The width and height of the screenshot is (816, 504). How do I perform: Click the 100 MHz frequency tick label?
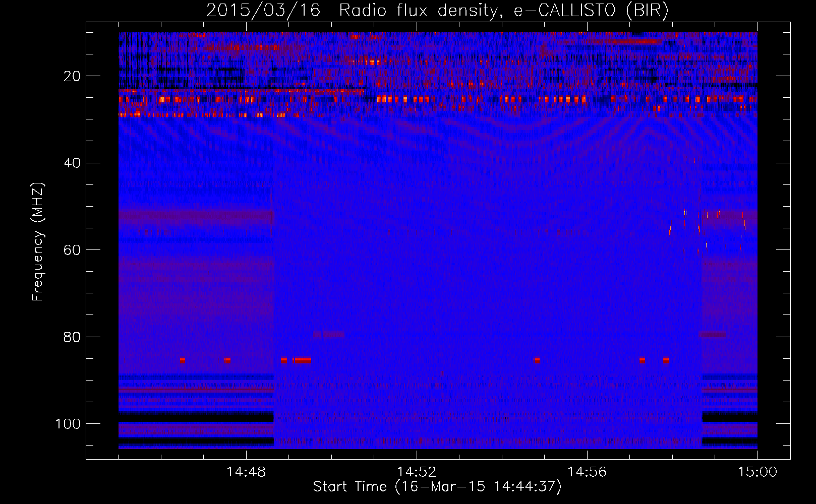pos(68,424)
